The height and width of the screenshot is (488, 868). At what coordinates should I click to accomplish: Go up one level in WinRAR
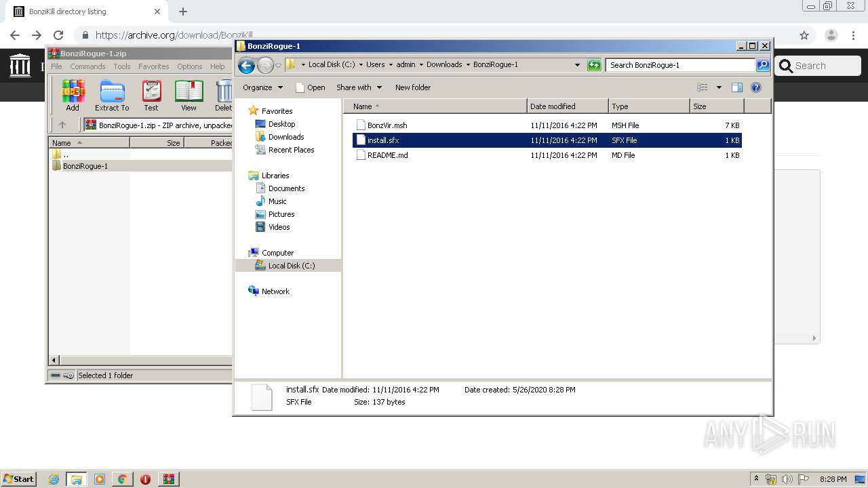62,125
